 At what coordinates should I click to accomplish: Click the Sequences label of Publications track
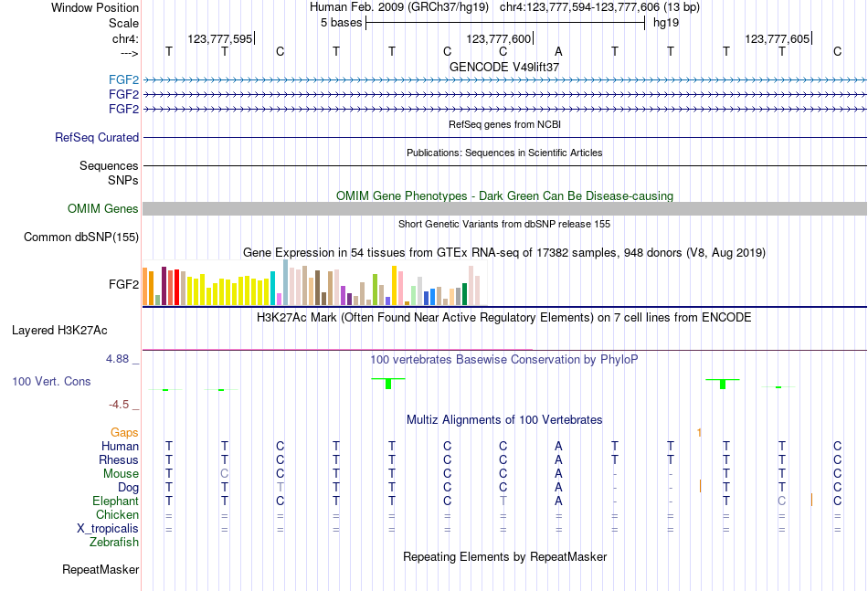pos(109,165)
